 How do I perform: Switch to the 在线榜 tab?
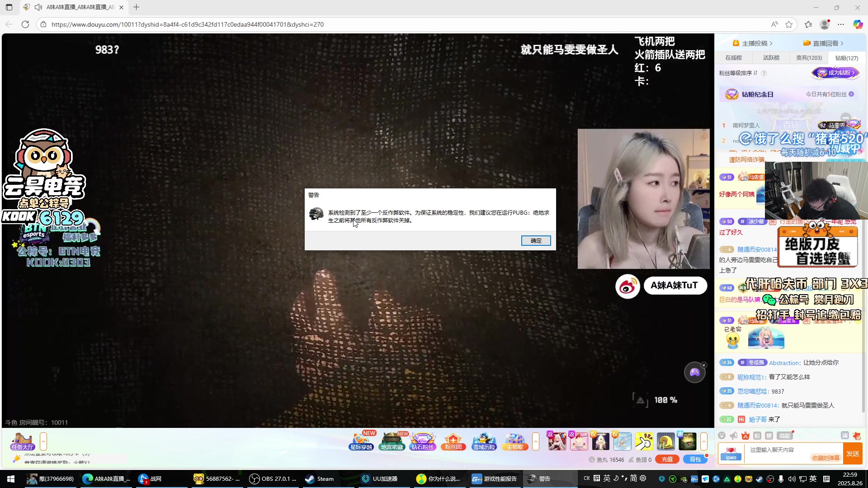[x=733, y=58]
